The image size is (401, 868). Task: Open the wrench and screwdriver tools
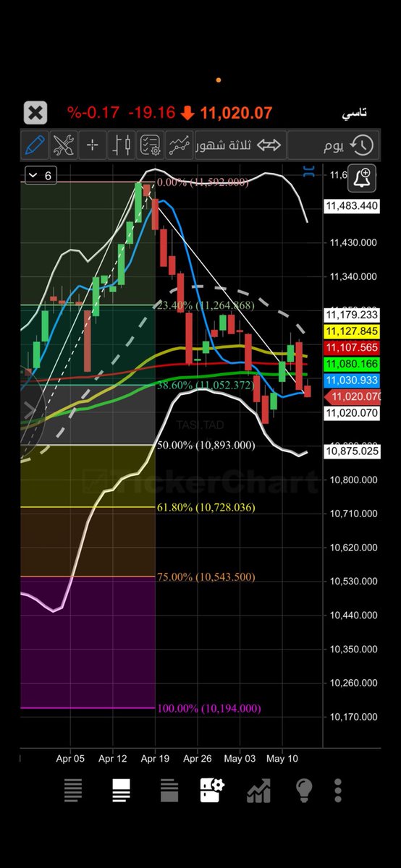pos(64,145)
